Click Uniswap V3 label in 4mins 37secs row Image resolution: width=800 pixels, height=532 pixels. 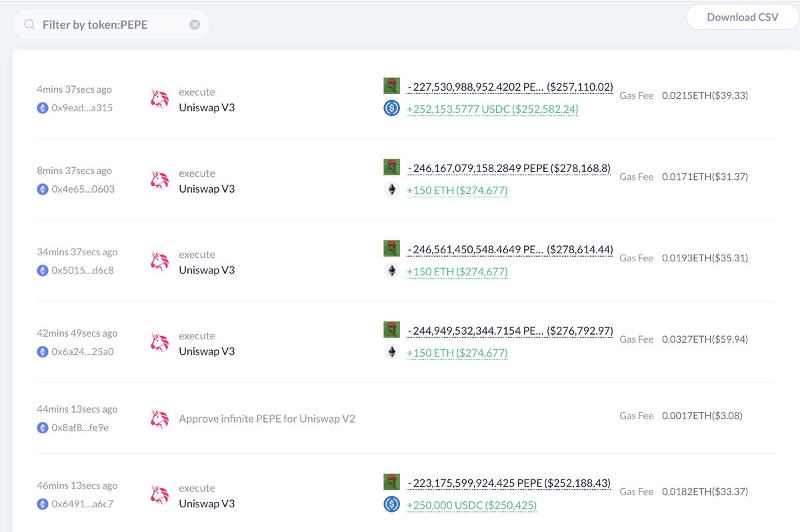[x=207, y=107]
